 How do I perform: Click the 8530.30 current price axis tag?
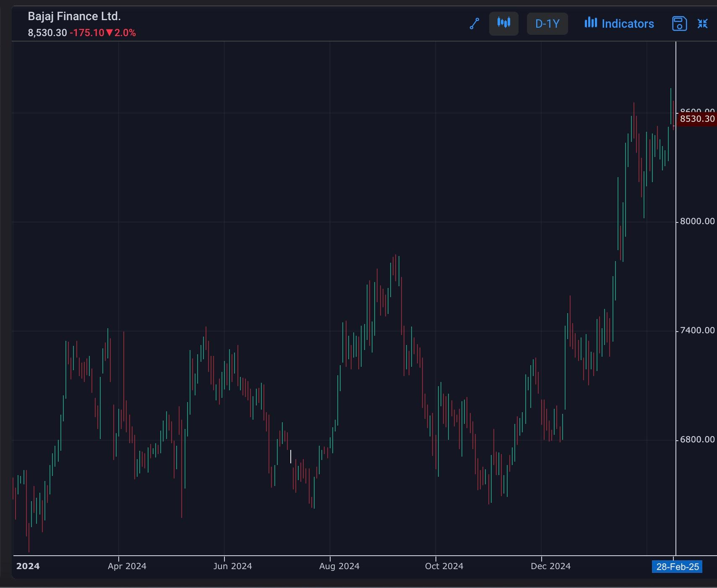point(697,119)
